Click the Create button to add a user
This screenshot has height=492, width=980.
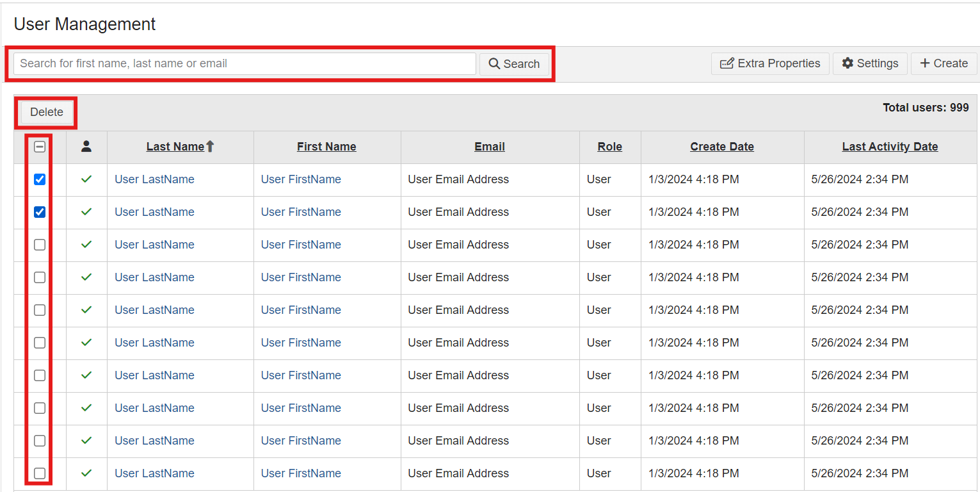(944, 63)
